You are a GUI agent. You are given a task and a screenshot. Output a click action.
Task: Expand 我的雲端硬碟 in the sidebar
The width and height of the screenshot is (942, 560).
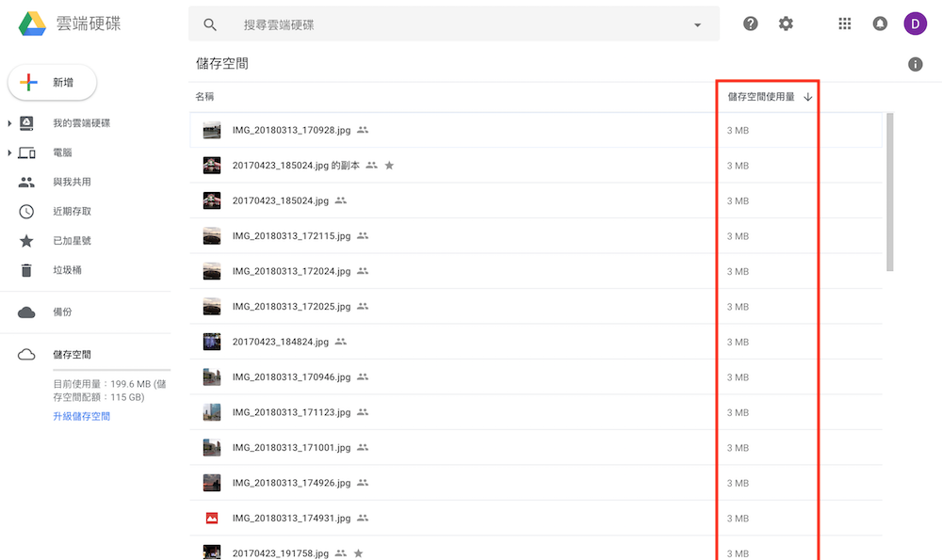pyautogui.click(x=9, y=122)
